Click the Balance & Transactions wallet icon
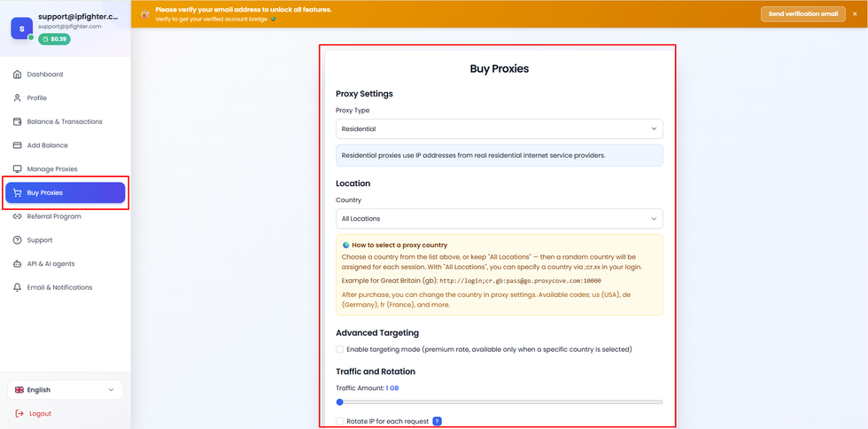Screen dimensions: 868x429 [x=17, y=122]
